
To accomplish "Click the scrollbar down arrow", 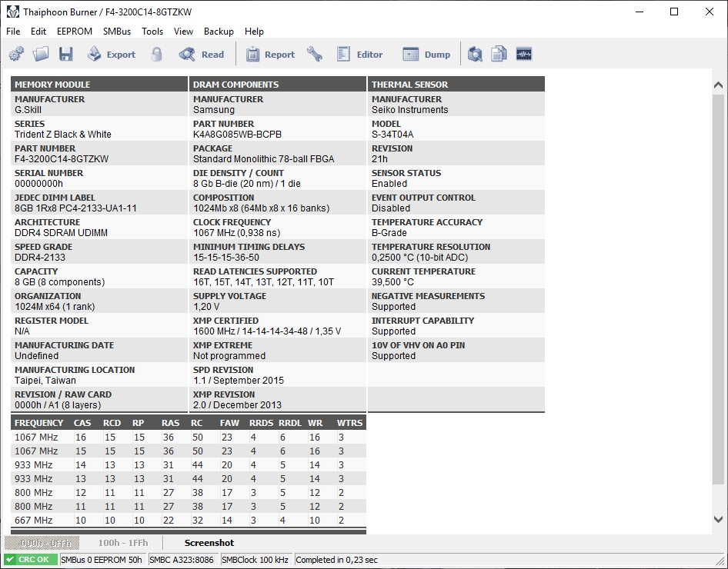I will [718, 519].
